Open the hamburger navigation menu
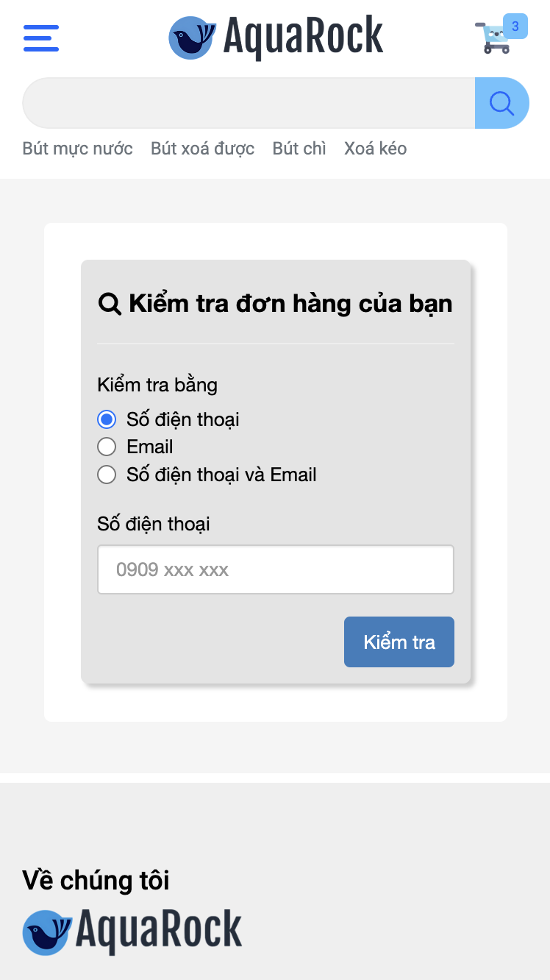The image size is (550, 980). (x=41, y=38)
